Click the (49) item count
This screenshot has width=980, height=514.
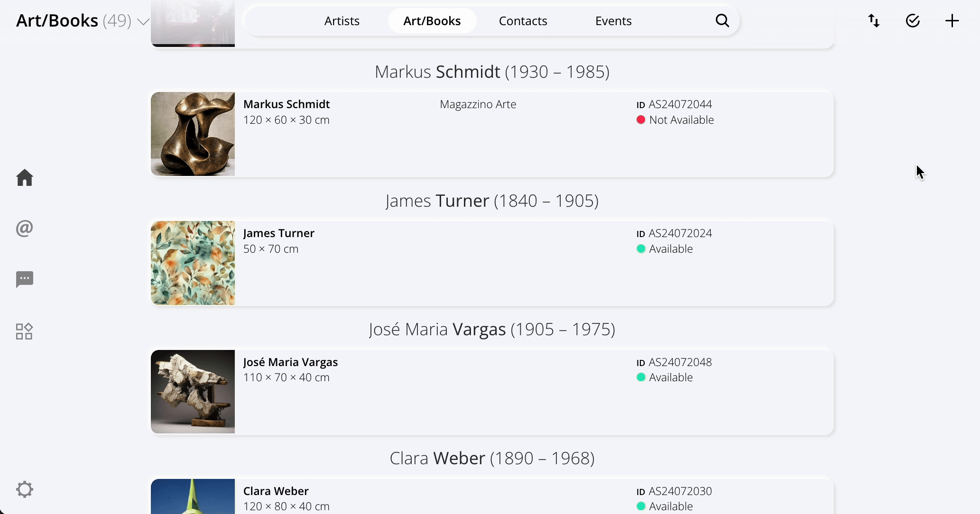click(x=117, y=21)
